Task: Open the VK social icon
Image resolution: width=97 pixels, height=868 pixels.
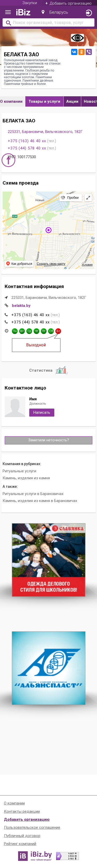Action: [x=74, y=52]
